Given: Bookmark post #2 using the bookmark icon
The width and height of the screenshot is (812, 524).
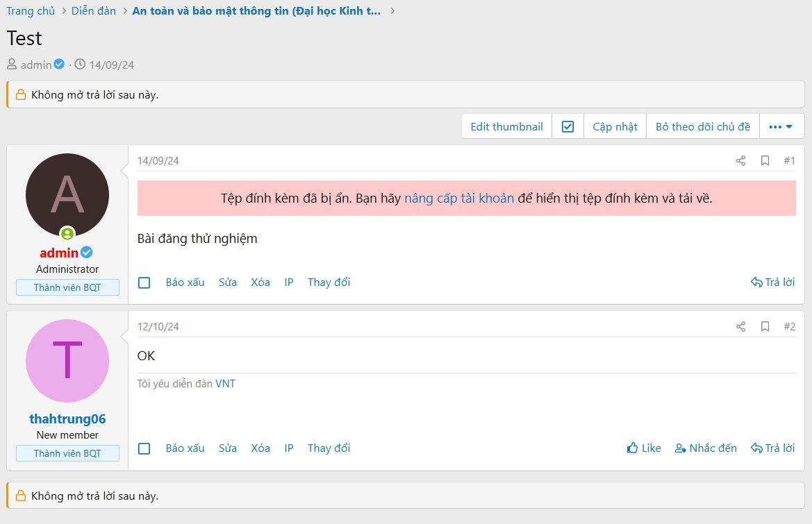Looking at the screenshot, I should tap(765, 327).
